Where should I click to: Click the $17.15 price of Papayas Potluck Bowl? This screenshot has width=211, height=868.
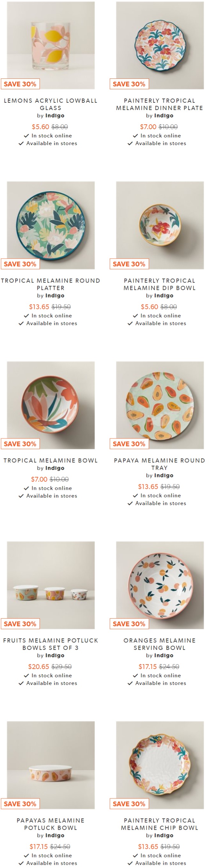click(39, 847)
